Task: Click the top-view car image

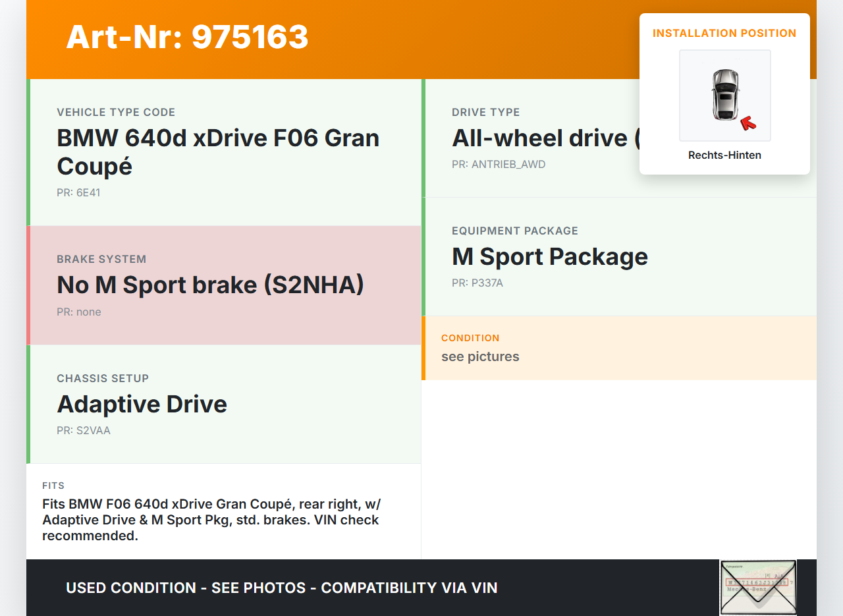Action: tap(724, 95)
